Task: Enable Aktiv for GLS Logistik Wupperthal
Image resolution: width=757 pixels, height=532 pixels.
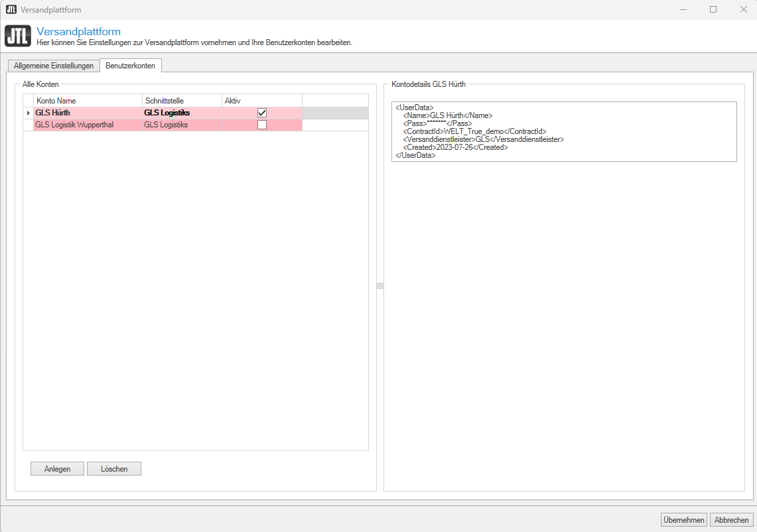Action: coord(262,125)
